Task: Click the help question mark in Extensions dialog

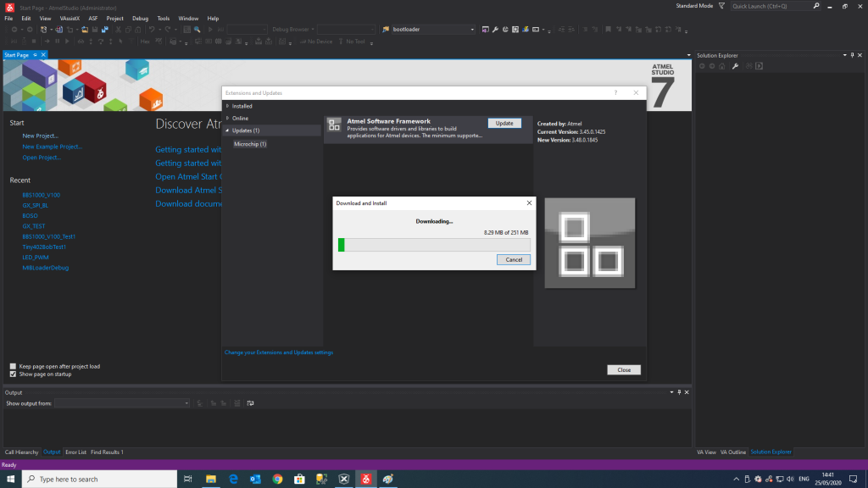Action: (615, 93)
